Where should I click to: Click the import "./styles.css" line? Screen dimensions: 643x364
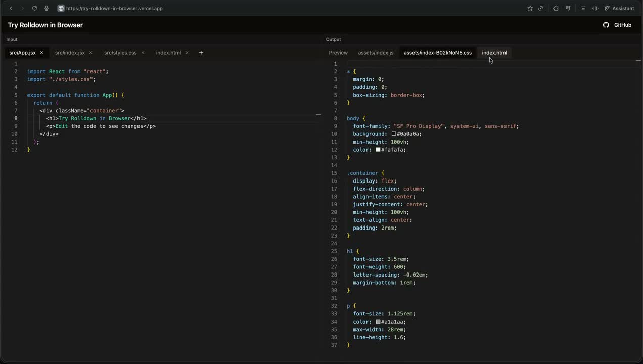pos(61,79)
